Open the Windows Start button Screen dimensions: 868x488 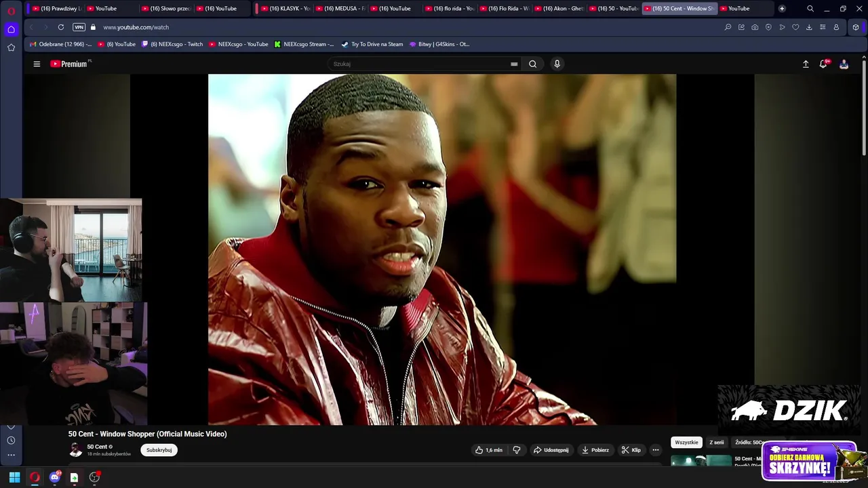[x=14, y=477]
